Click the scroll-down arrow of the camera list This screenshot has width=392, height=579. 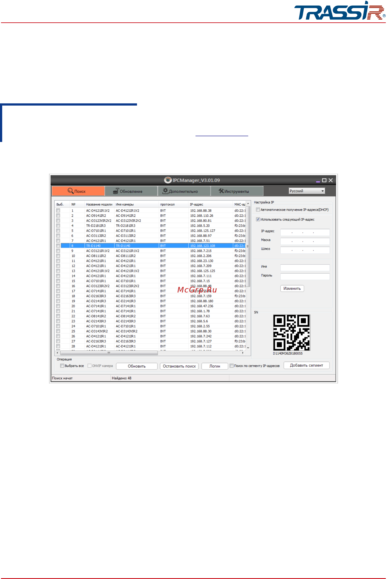[x=248, y=348]
